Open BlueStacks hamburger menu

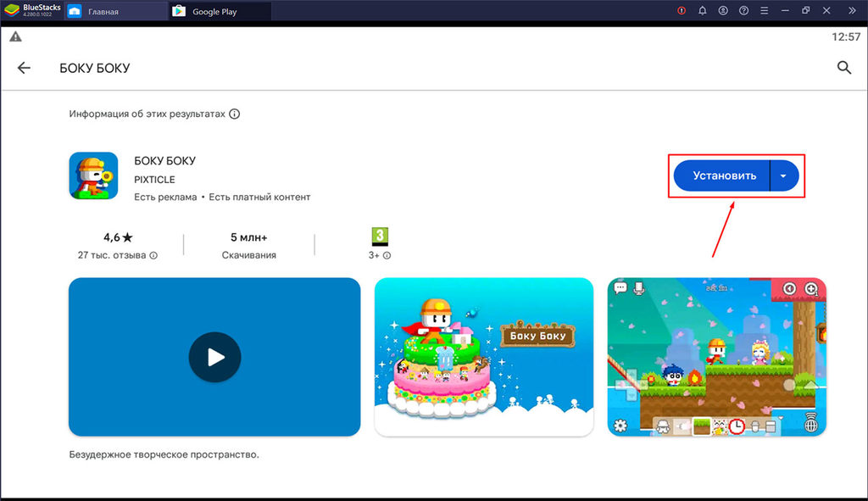[x=764, y=10]
